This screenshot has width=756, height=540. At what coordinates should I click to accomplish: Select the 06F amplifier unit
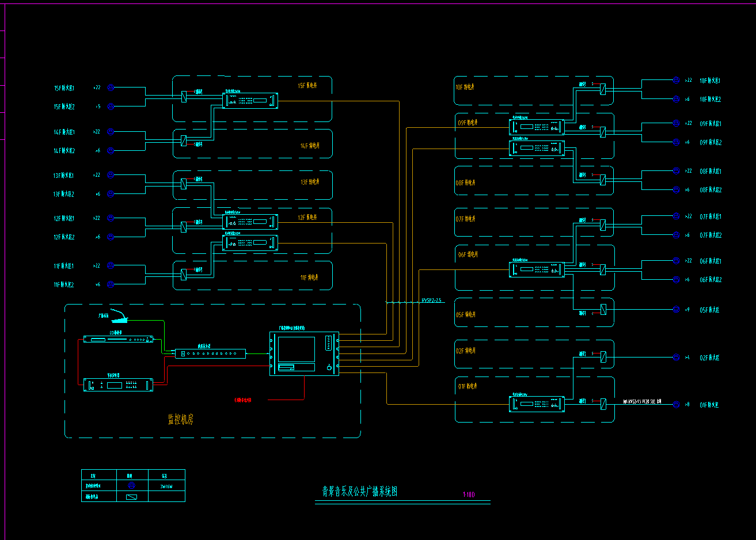(x=537, y=269)
